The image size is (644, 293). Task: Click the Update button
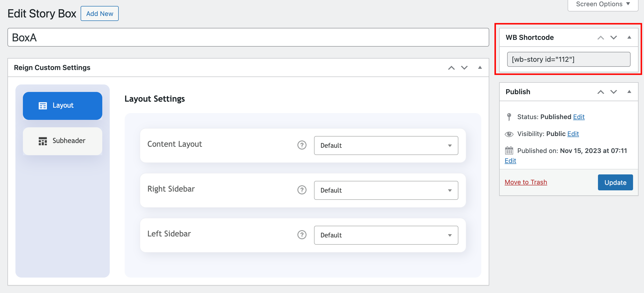(615, 182)
